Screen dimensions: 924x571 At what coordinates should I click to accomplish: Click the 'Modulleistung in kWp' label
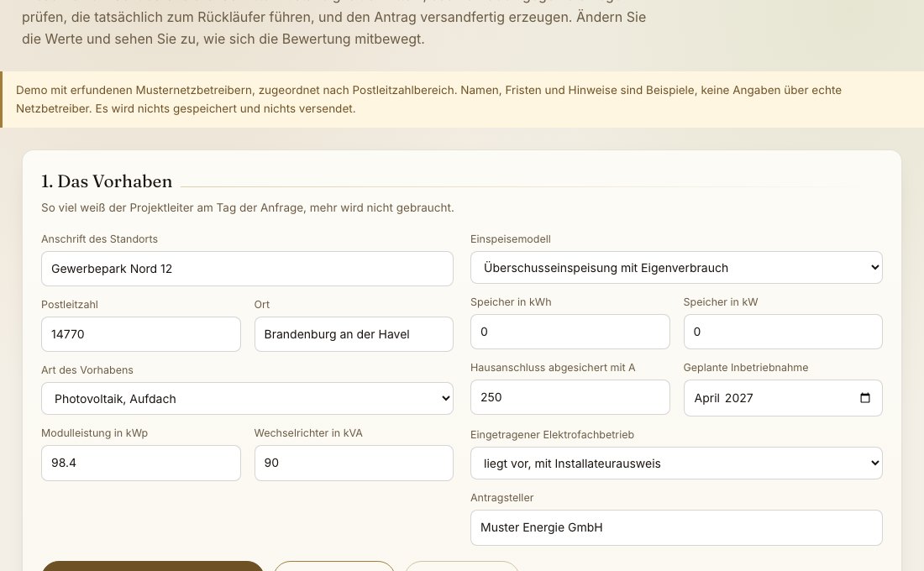(x=94, y=432)
